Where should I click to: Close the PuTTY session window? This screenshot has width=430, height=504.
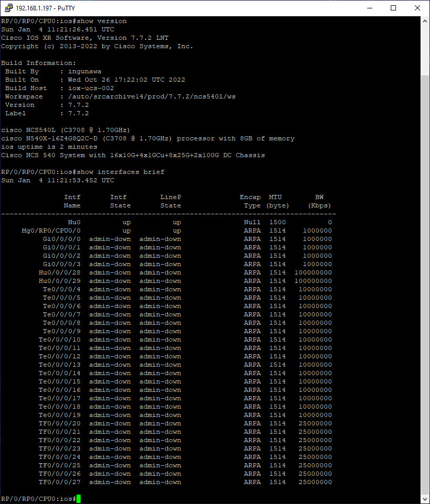[417, 8]
